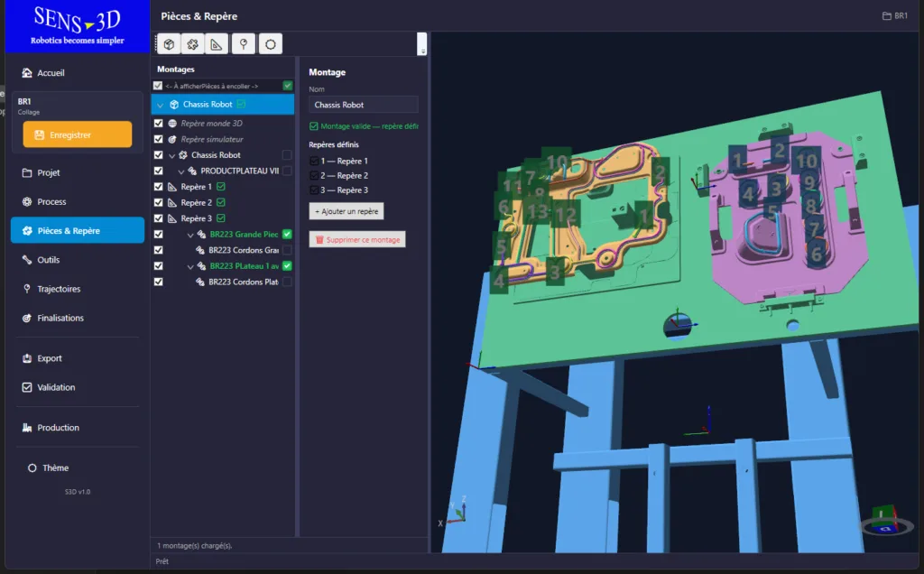The width and height of the screenshot is (924, 574).
Task: Toggle checkbox for '1 — Repère 1'
Action: (x=314, y=161)
